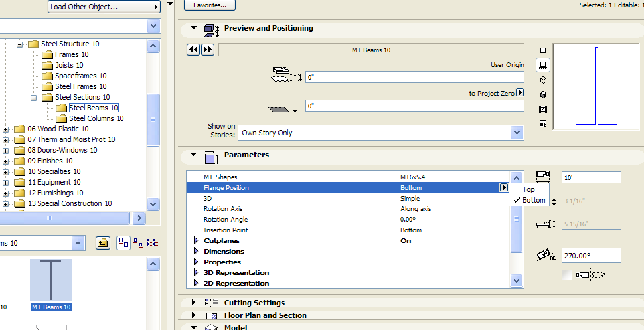
Task: Click the folder tree horizontal scrollbar right arrow
Action: pyautogui.click(x=139, y=218)
